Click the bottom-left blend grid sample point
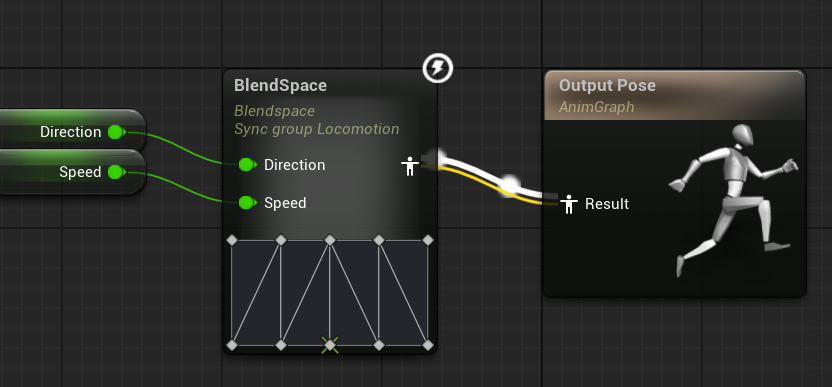This screenshot has height=387, width=832. (x=232, y=345)
